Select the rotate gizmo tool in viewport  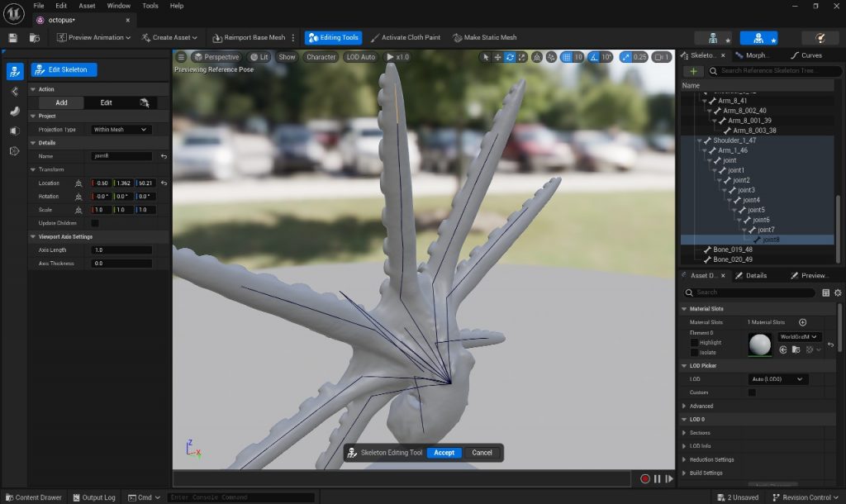[x=511, y=57]
